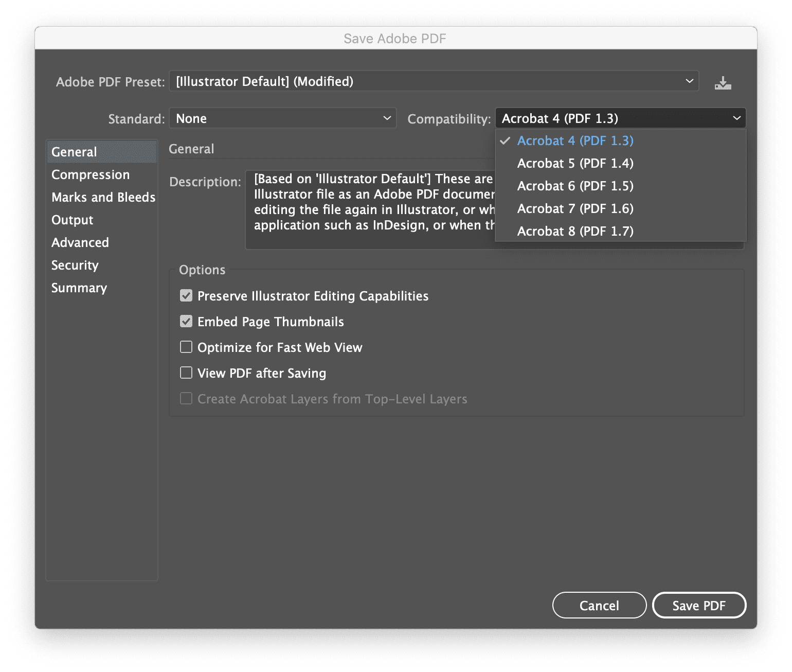The width and height of the screenshot is (792, 672).
Task: Switch to the Security section
Action: [102, 265]
